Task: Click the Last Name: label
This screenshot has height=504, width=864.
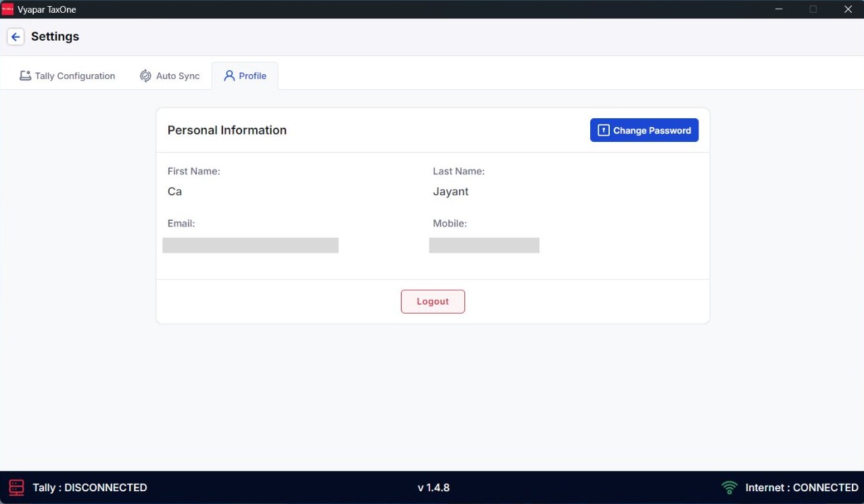Action: [459, 172]
